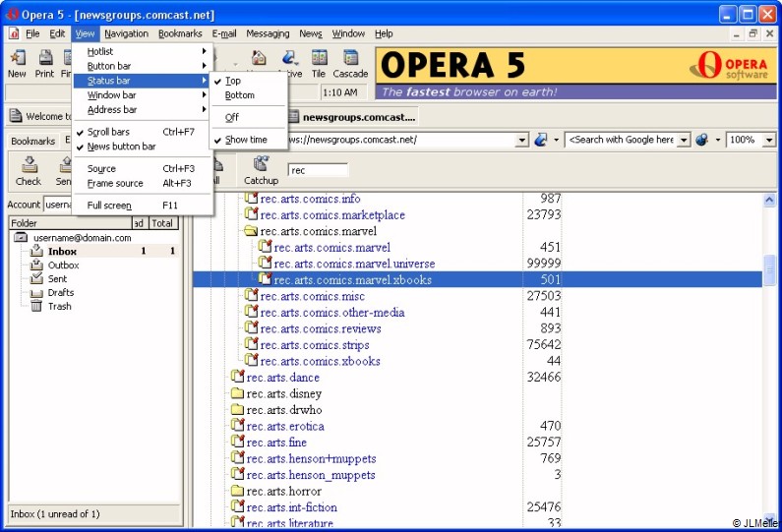Open the Search with Google dropdown
This screenshot has width=782, height=532.
pos(685,140)
